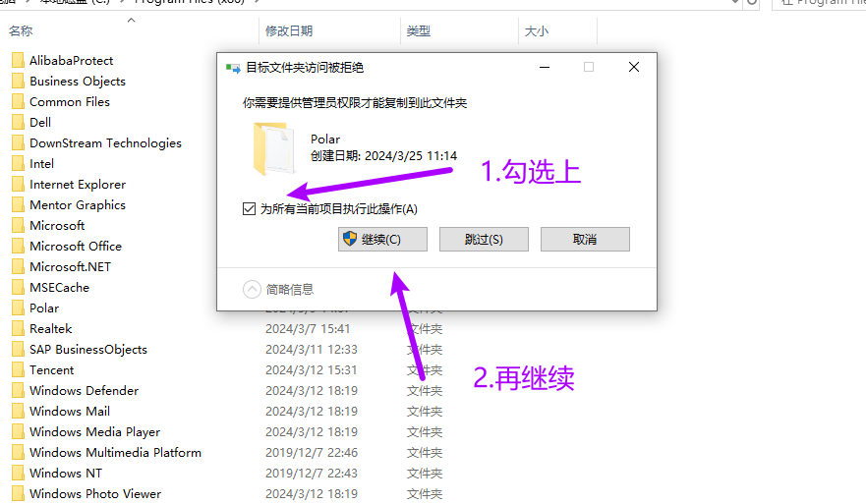
Task: Click the Microsoft.NET folder icon
Action: 19,266
